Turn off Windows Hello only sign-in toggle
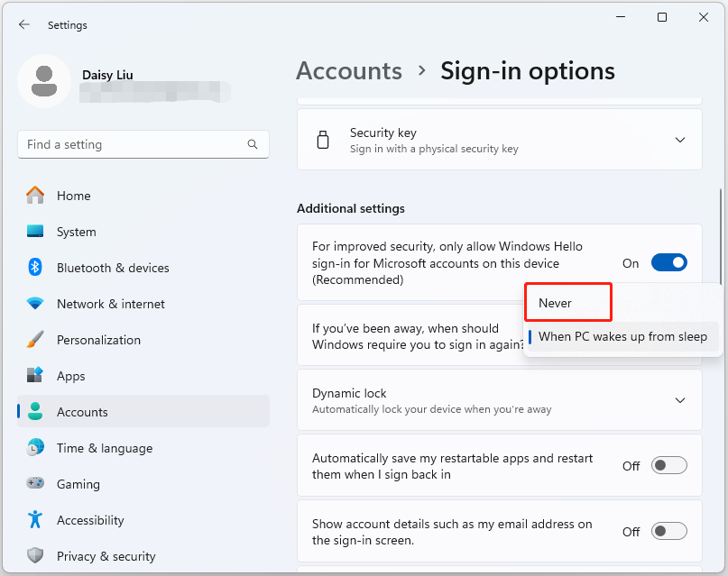The height and width of the screenshot is (576, 728). click(x=669, y=263)
